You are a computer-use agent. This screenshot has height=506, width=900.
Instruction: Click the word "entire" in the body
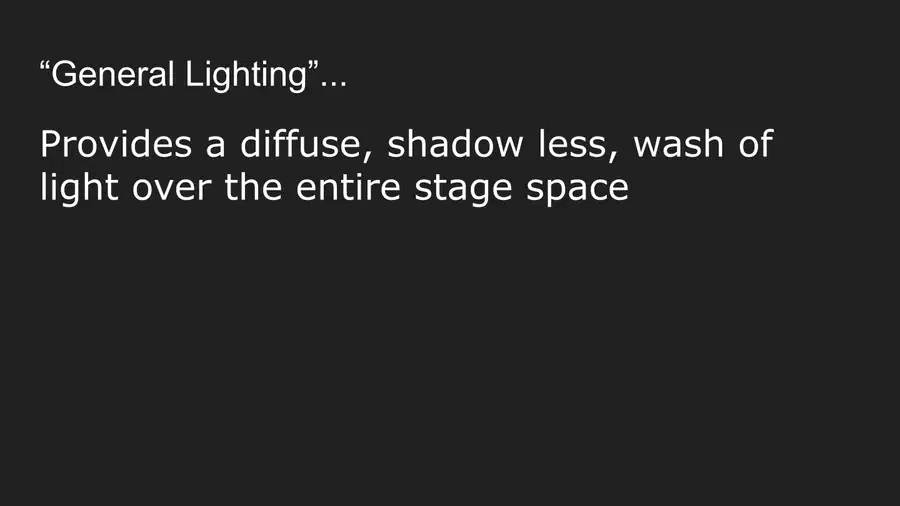(348, 186)
